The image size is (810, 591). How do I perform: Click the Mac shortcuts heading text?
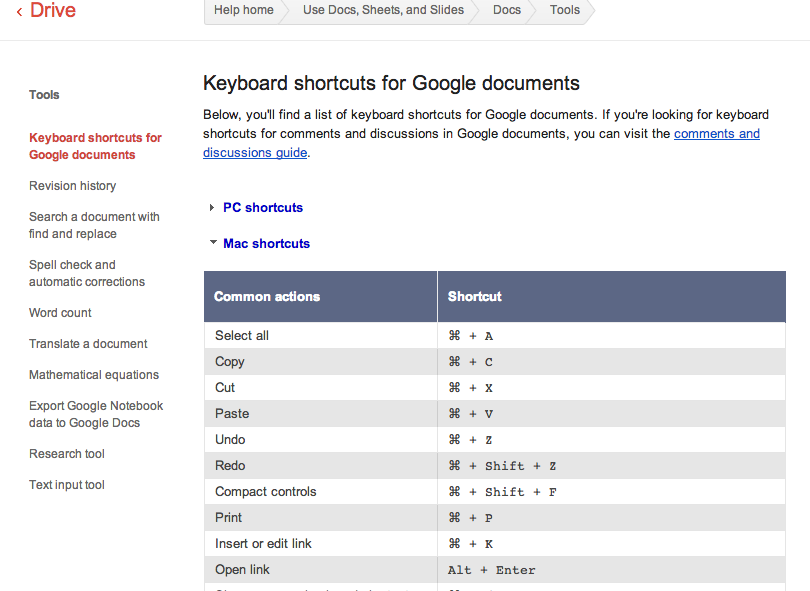(x=266, y=244)
